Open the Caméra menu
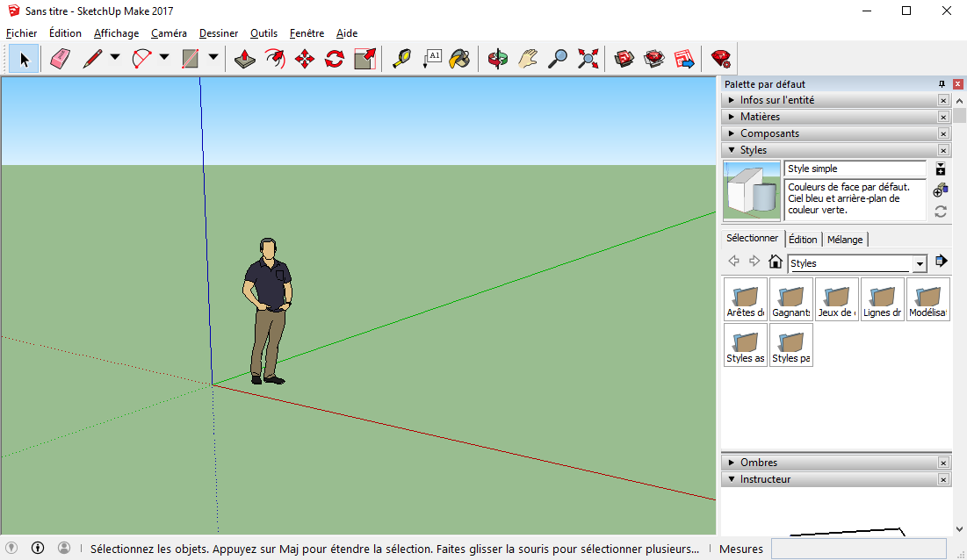Viewport: 967px width, 560px height. pos(169,32)
